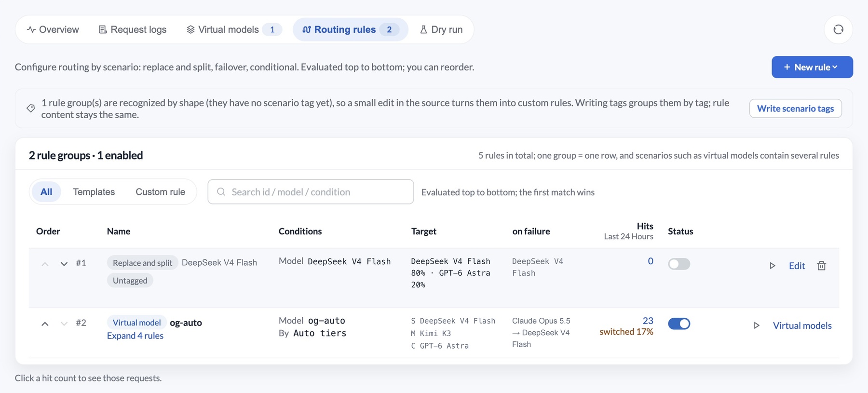Select the Routing rules tab
The width and height of the screenshot is (868, 393).
coord(351,29)
